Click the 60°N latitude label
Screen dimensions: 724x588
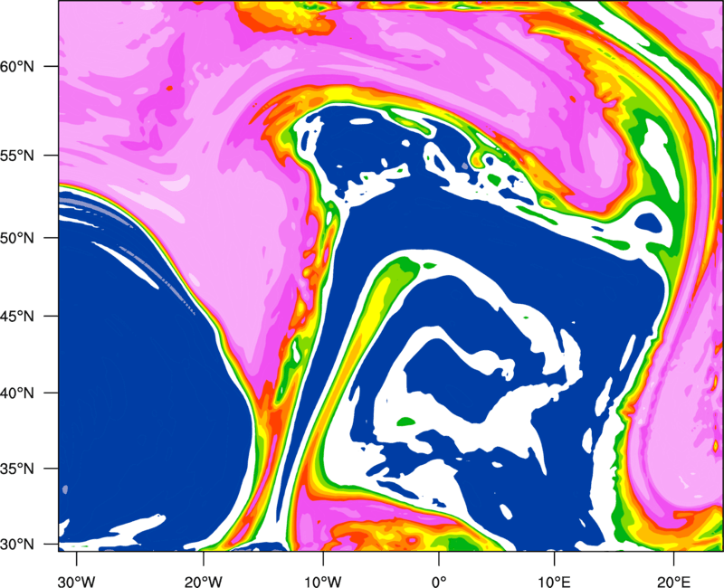17,67
